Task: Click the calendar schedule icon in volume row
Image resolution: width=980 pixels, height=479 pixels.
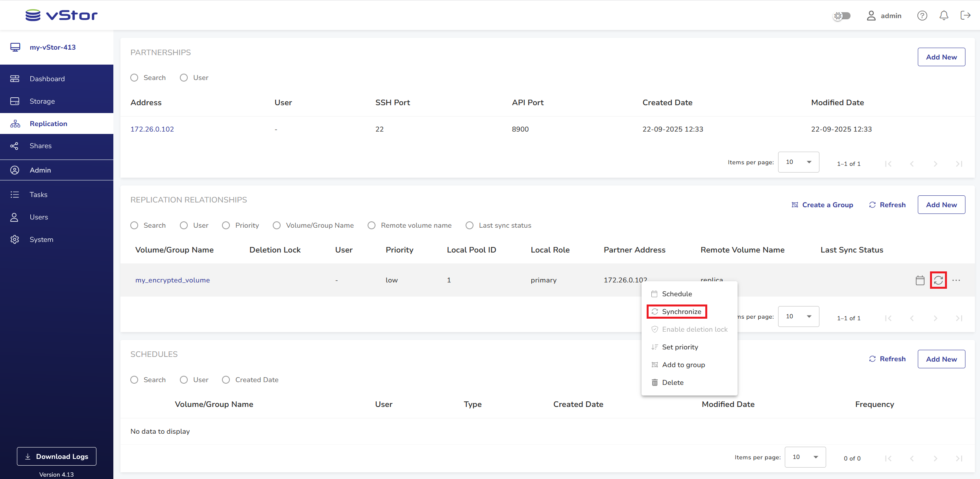Action: click(920, 280)
